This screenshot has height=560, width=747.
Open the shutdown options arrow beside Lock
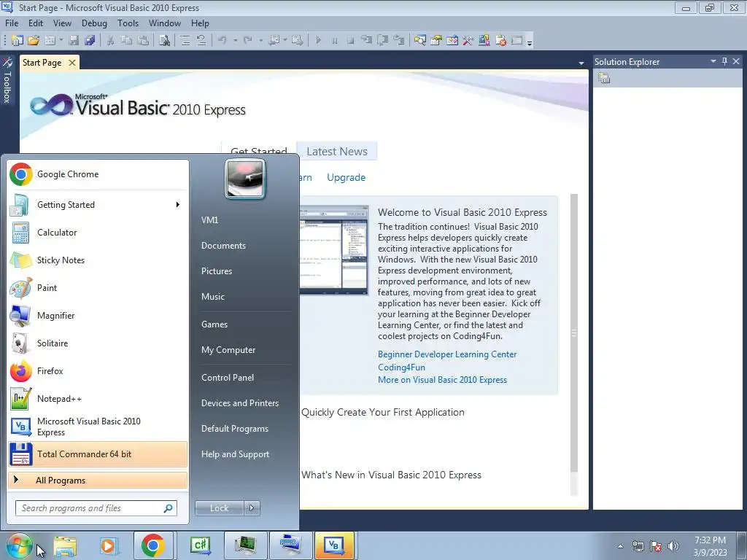252,508
